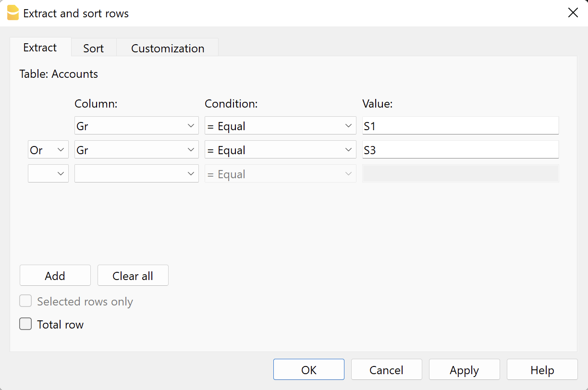
Task: Click the Banana app icon in title bar
Action: coord(13,13)
